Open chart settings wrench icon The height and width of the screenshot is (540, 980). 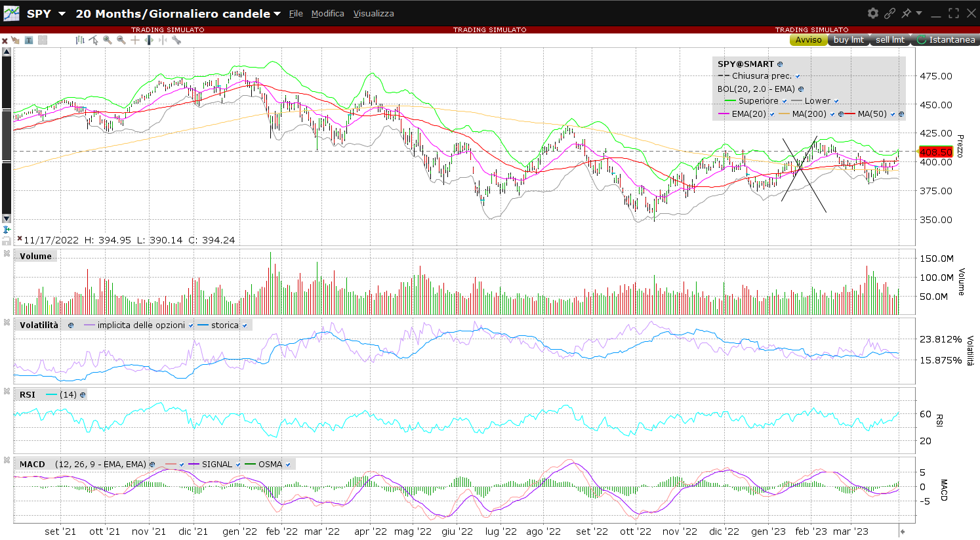click(176, 40)
